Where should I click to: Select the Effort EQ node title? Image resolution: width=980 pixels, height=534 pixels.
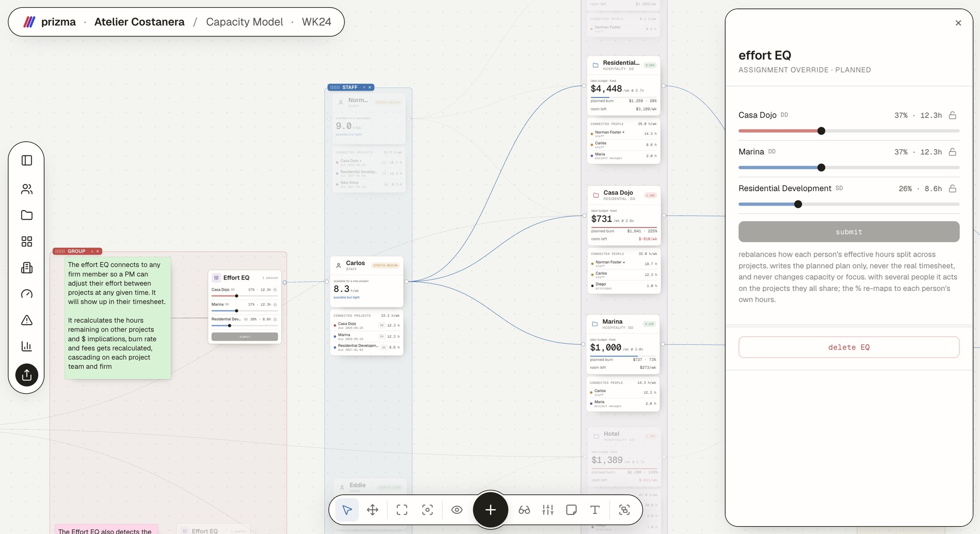(236, 278)
